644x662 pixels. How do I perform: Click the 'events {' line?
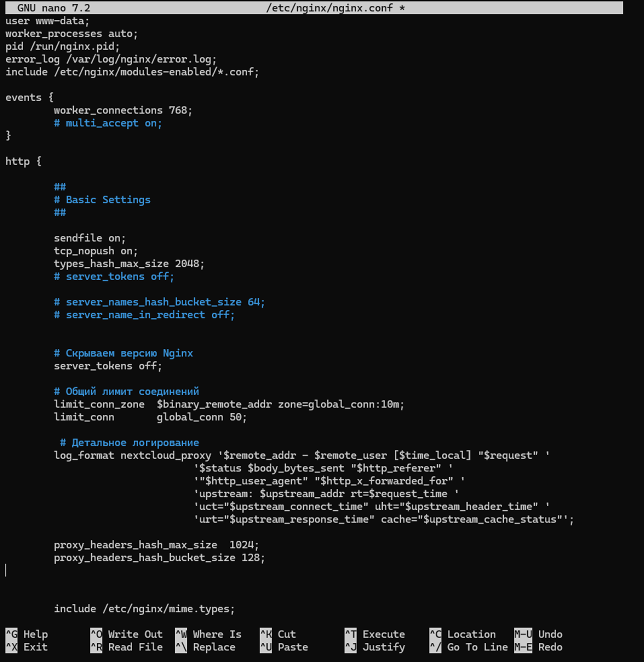pos(29,97)
